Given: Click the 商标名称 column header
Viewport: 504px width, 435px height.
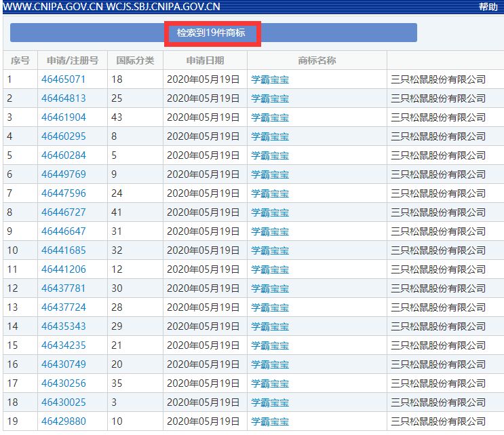Looking at the screenshot, I should point(317,60).
